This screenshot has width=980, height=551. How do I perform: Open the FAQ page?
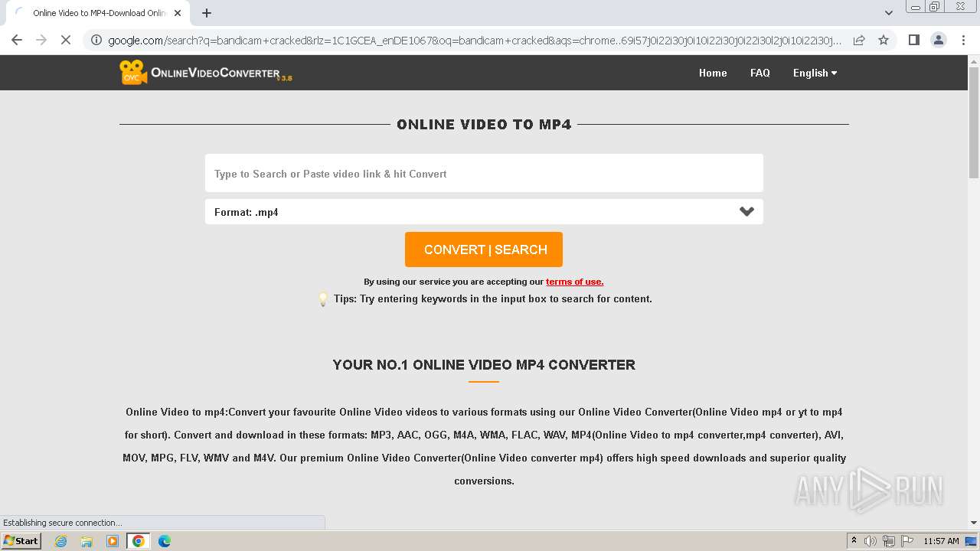(x=760, y=73)
